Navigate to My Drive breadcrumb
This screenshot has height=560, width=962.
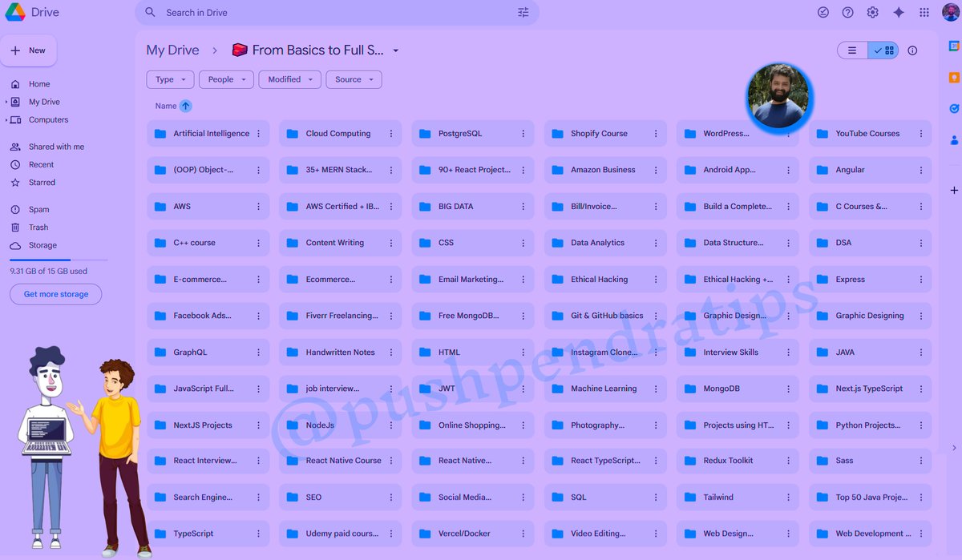tap(172, 50)
